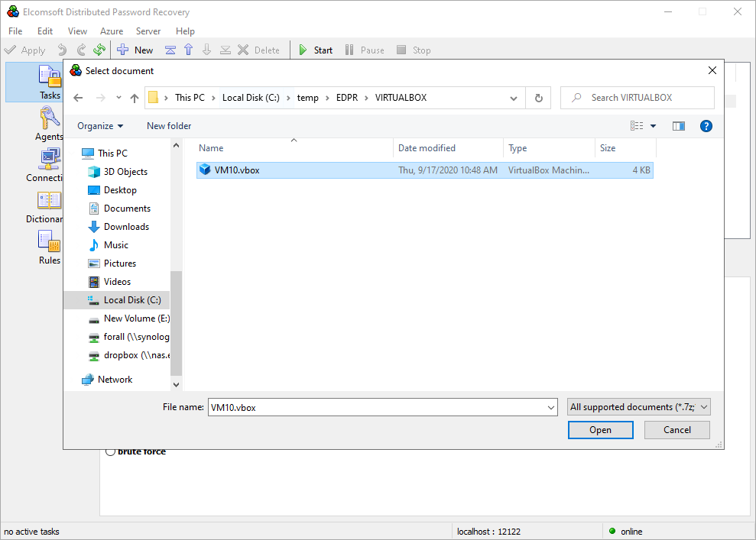Open the Organize dropdown menu
Viewport: 756px width, 540px height.
(x=100, y=126)
